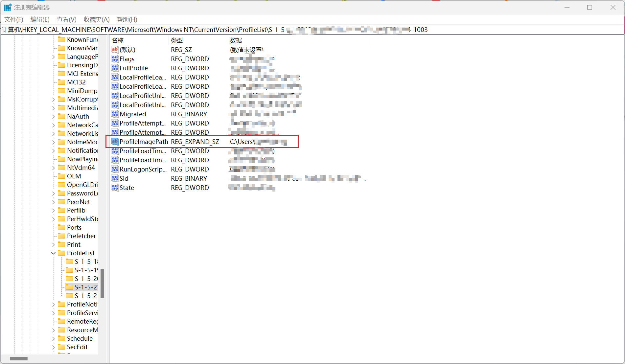Select the S-1-5-19 profile subkey
The width and height of the screenshot is (625, 364).
[86, 270]
